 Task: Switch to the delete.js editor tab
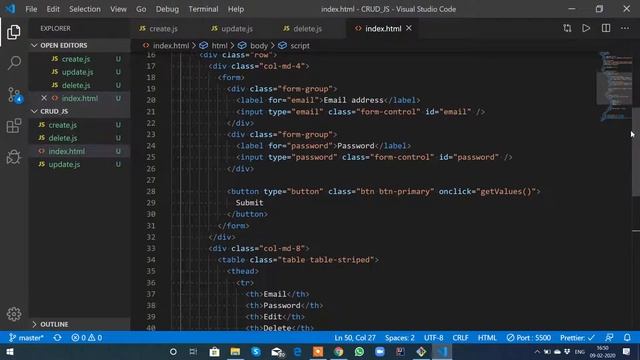point(310,29)
